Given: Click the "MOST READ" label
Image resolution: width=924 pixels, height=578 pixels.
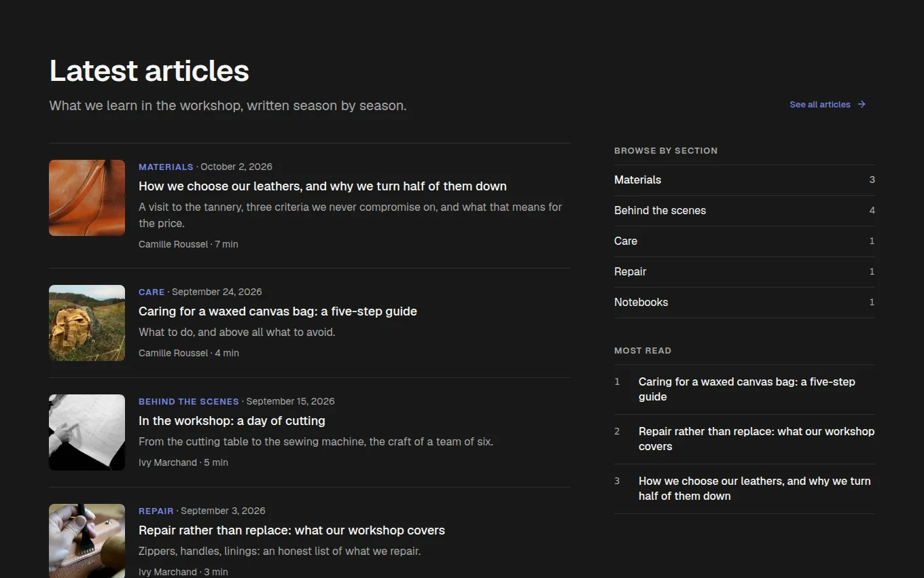Looking at the screenshot, I should 643,351.
